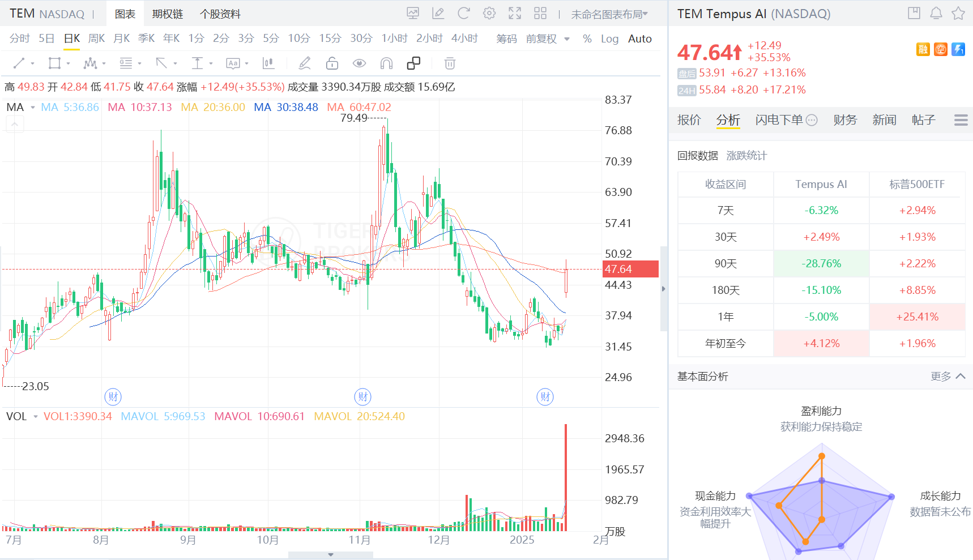Click the orange margin trading badge

(x=923, y=50)
